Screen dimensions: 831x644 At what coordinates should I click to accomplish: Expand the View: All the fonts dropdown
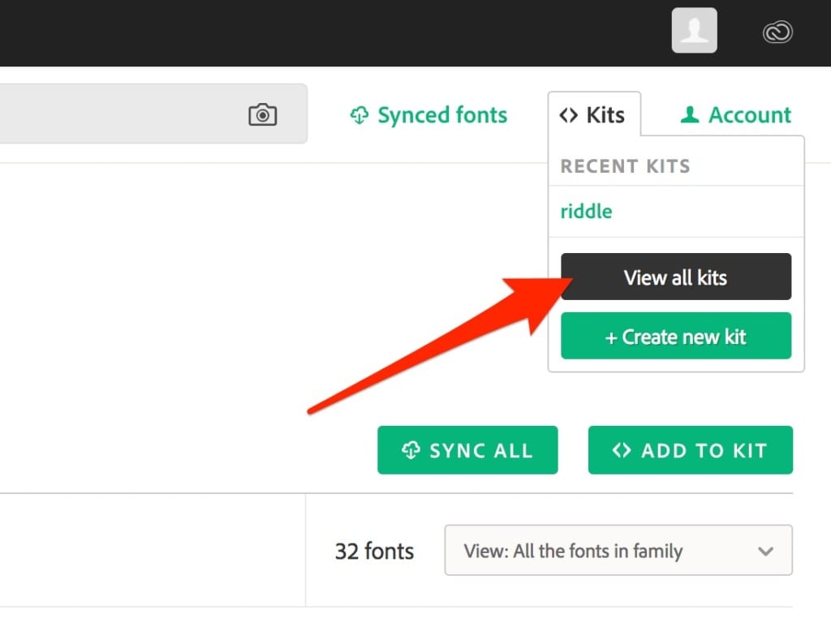click(x=618, y=550)
